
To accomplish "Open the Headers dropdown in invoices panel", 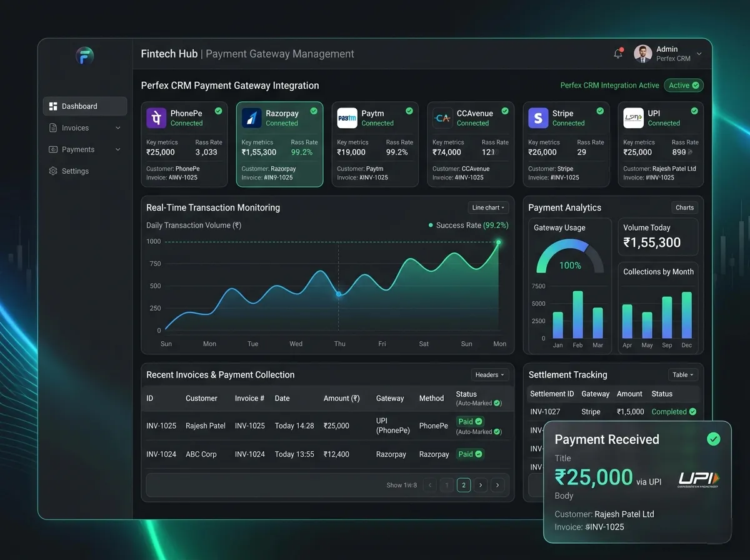I will point(489,374).
